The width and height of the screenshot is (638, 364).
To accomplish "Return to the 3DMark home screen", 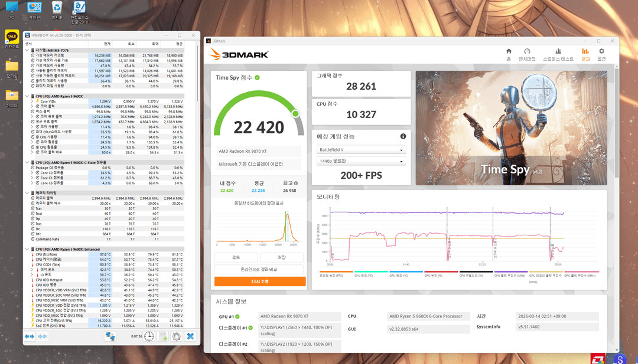I will tap(509, 52).
